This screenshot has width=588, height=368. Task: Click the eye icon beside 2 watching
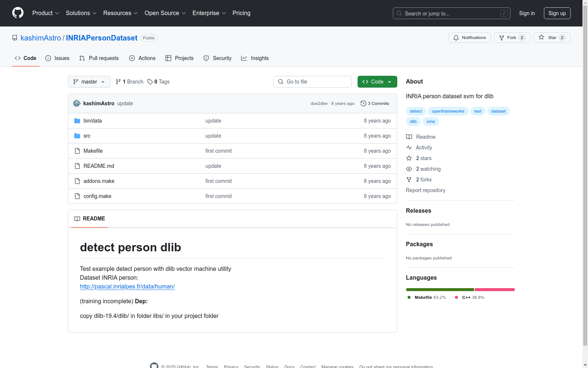point(409,169)
